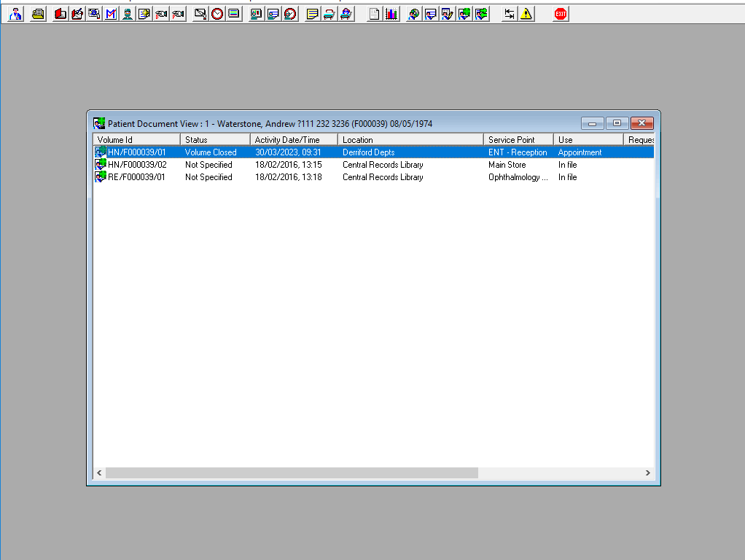Viewport: 745px width, 560px height.
Task: Click the red clock toolbar icon
Action: pos(217,14)
